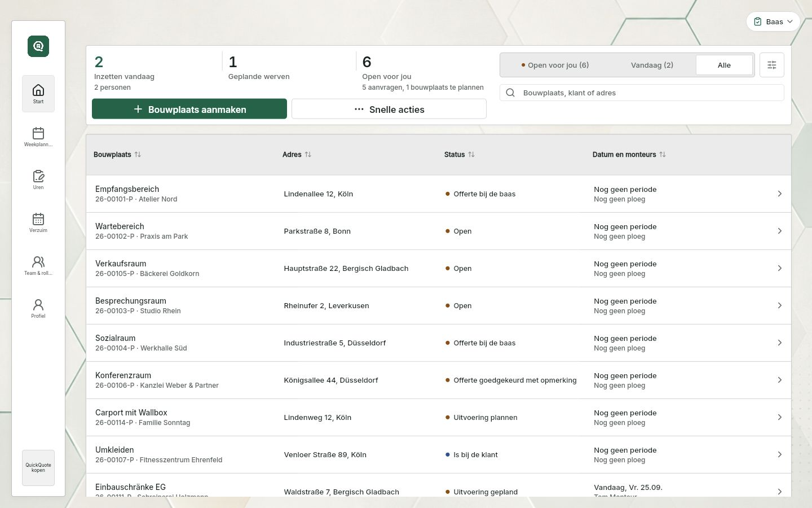Click the QuickQuote kopen button
Viewport: 812px width, 508px height.
tap(38, 468)
